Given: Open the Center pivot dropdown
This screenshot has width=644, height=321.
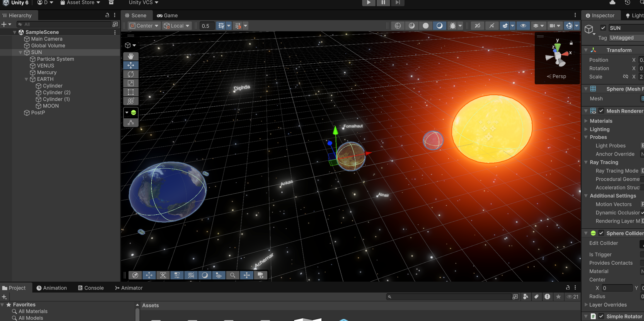Looking at the screenshot, I should [x=144, y=26].
